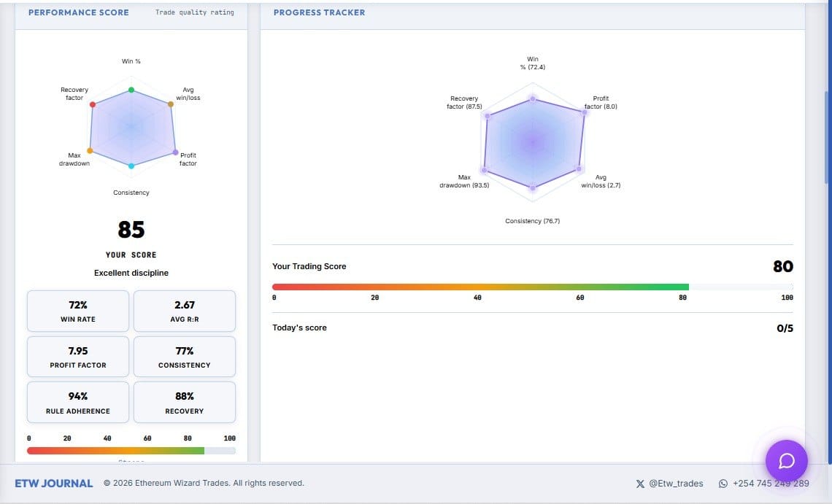Click the ETW JOURNAL footer logo

[53, 484]
